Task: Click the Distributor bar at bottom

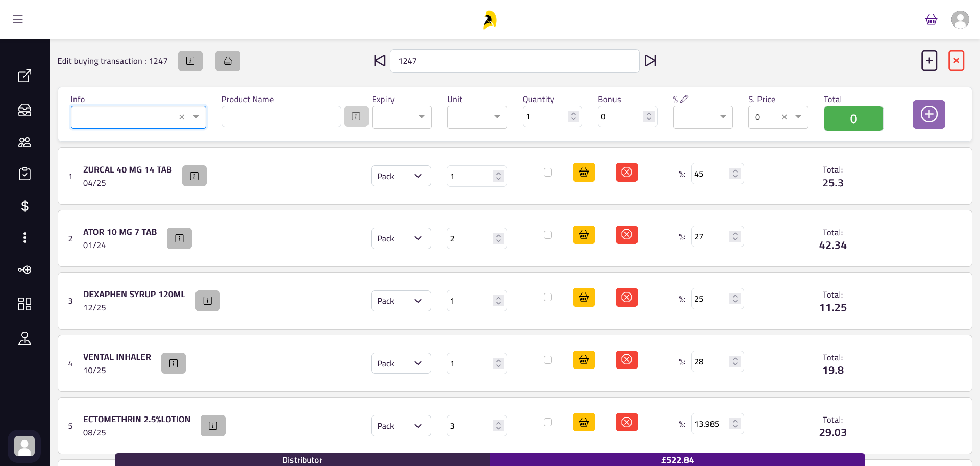Action: (302, 460)
